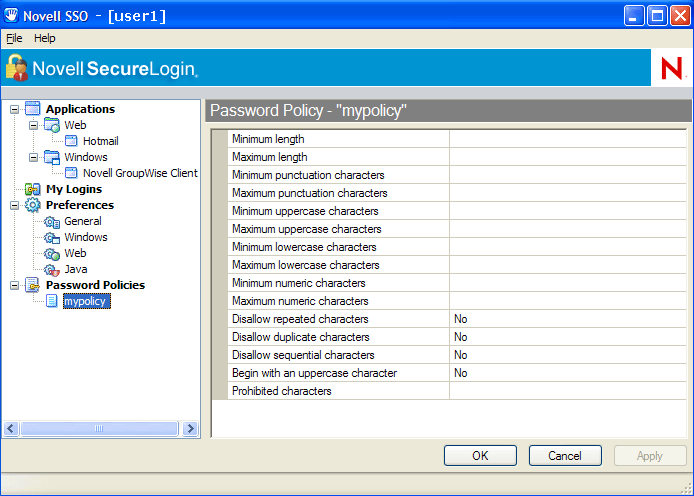Minimize the Novell SSO window
This screenshot has height=496, width=694.
tap(634, 16)
